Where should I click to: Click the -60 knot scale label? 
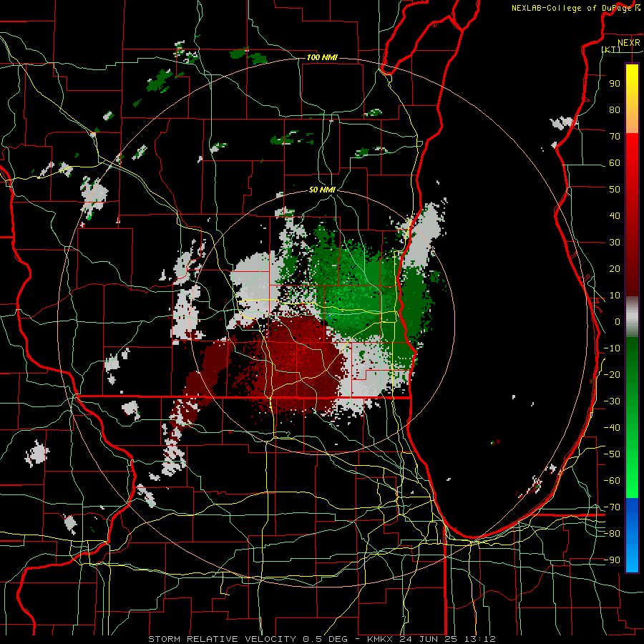pyautogui.click(x=612, y=481)
